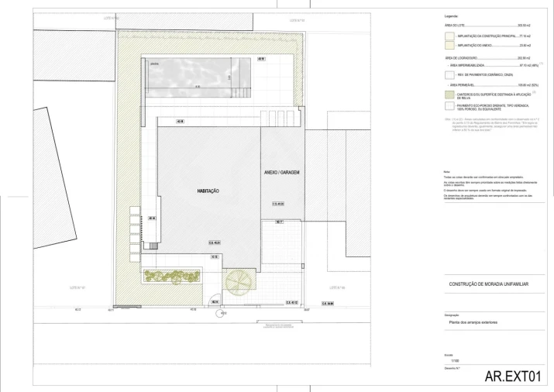Screen dimensions: 554x392
Task: Click the annex implantation legend swatch
Action: coord(449,46)
